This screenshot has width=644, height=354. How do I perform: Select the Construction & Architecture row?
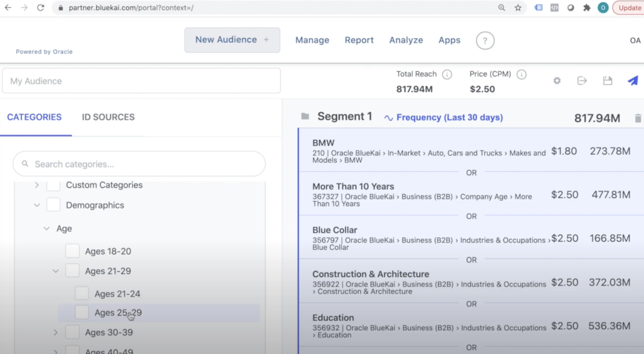pyautogui.click(x=471, y=282)
